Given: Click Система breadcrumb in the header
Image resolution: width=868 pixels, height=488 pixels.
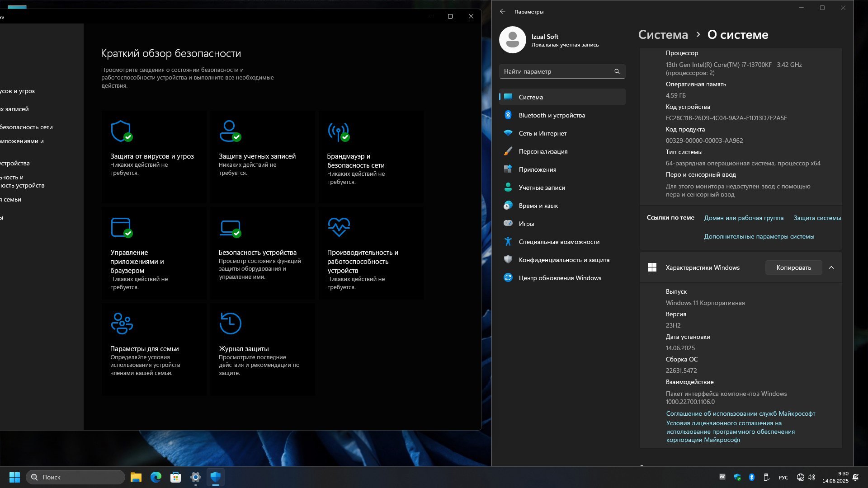Looking at the screenshot, I should click(663, 35).
